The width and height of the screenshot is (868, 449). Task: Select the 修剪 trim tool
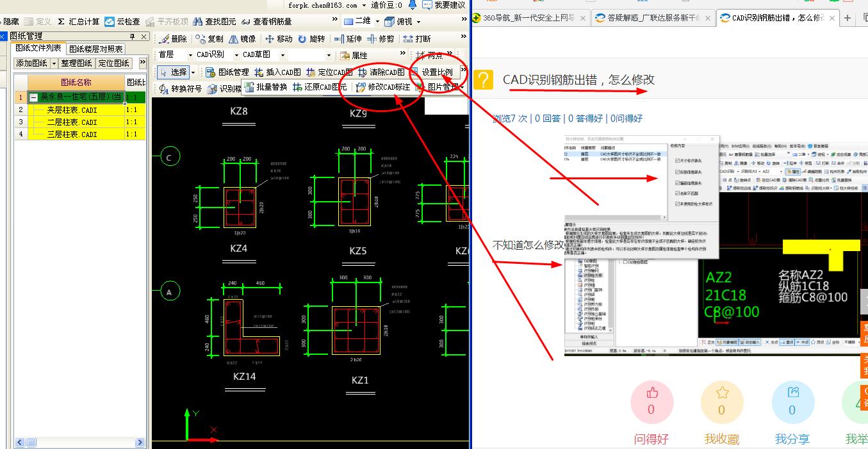pyautogui.click(x=381, y=39)
